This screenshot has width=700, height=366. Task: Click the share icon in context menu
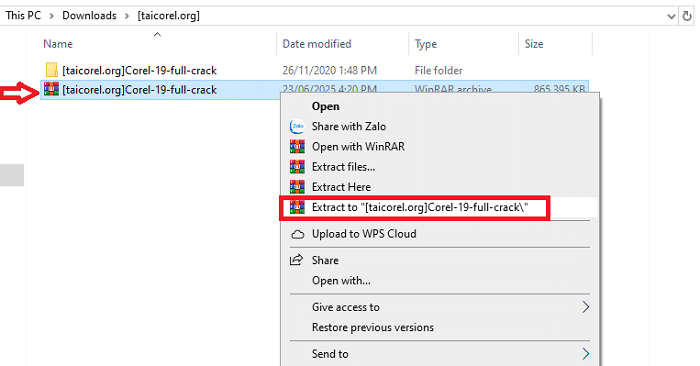(296, 260)
